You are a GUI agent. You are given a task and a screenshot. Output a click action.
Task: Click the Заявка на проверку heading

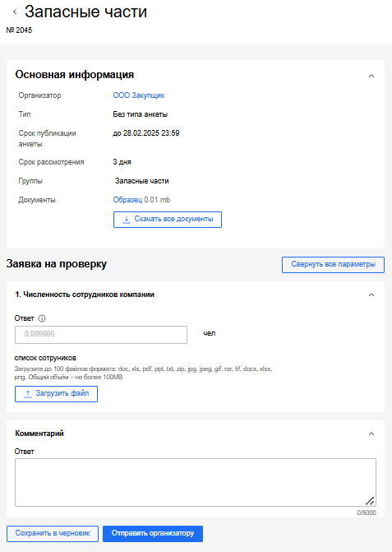(x=56, y=264)
